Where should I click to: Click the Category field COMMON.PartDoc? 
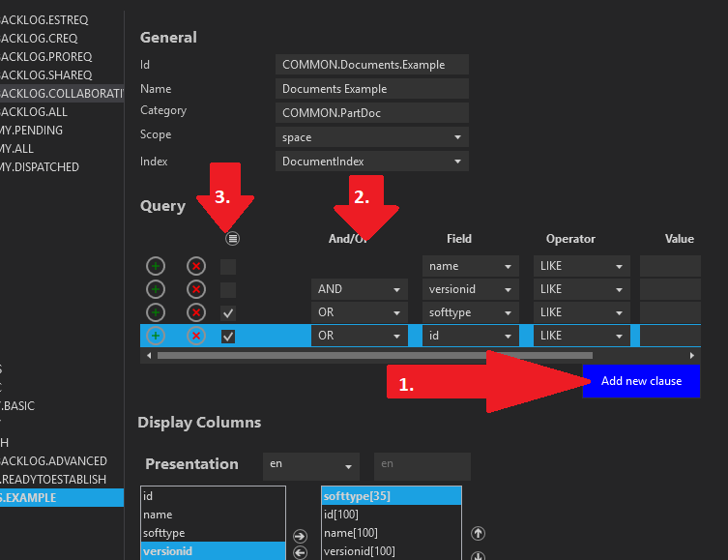[372, 113]
